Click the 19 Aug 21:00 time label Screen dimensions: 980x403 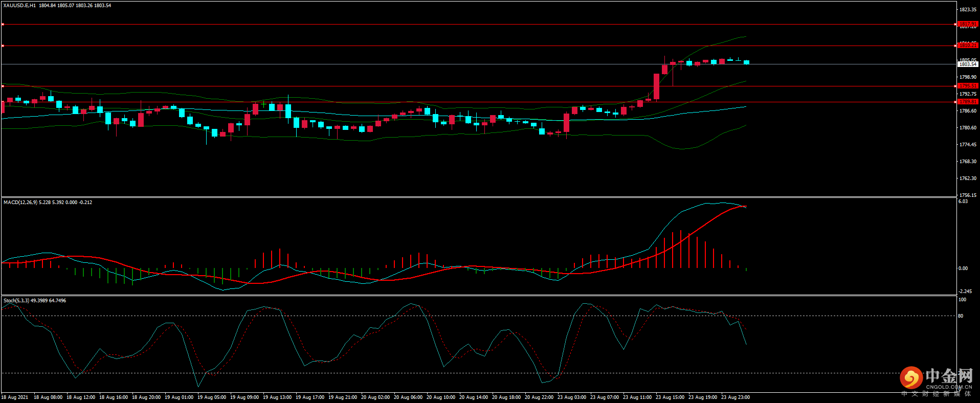point(343,397)
